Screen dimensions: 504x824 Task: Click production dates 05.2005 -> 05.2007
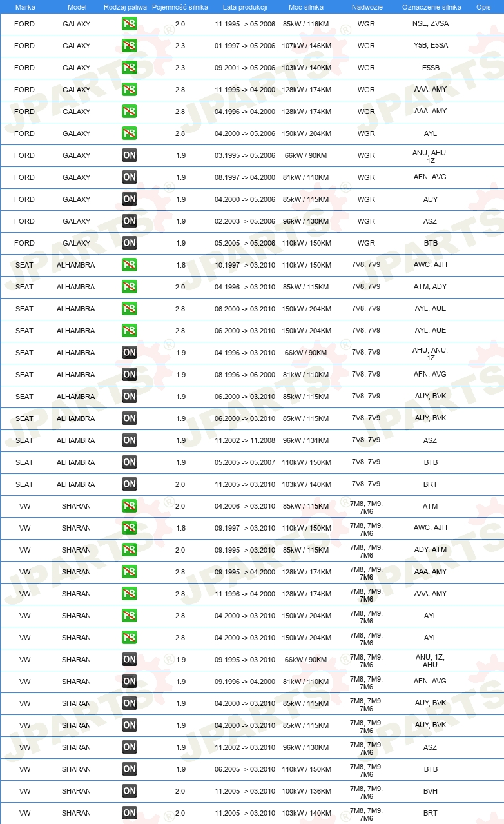click(x=245, y=462)
